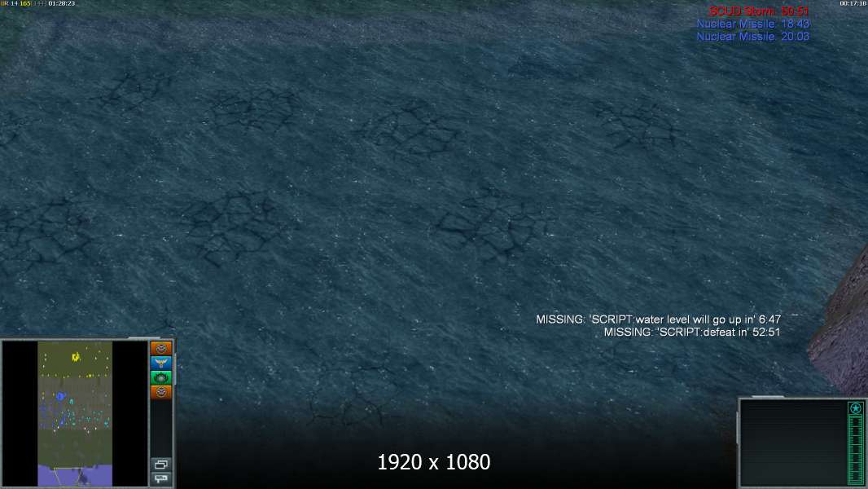This screenshot has height=489, width=868.
Task: Click the signpost beacon button beside the minimap
Action: click(x=161, y=478)
